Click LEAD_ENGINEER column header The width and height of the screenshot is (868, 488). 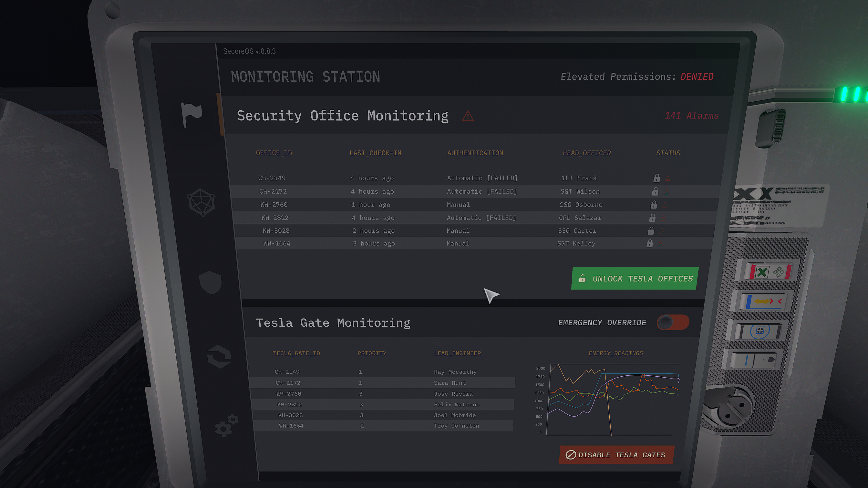click(x=457, y=353)
